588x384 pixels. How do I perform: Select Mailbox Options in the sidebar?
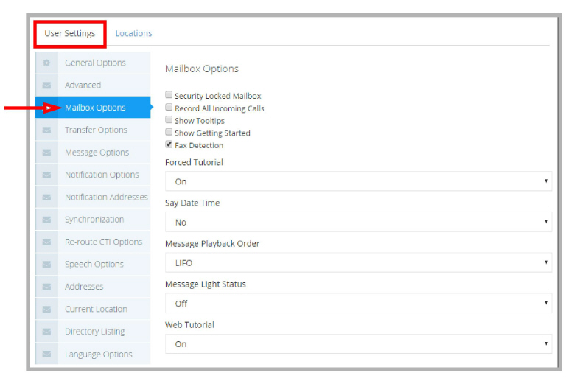point(93,108)
